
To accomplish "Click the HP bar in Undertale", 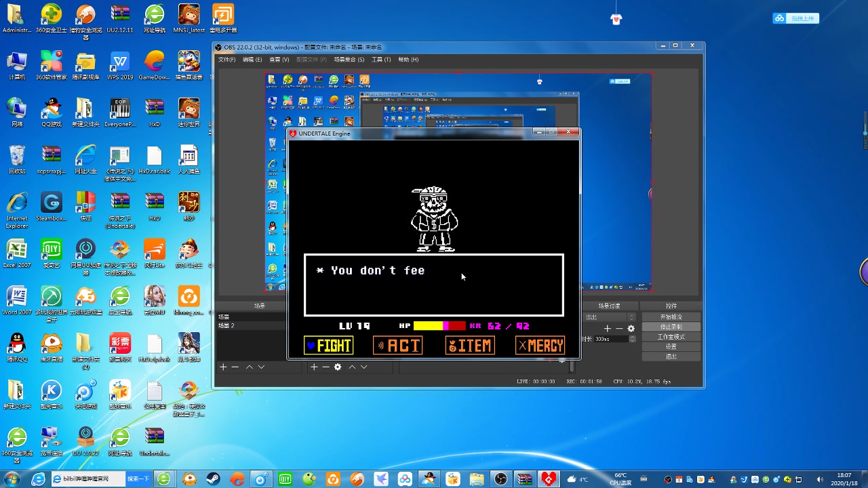I will tap(439, 326).
